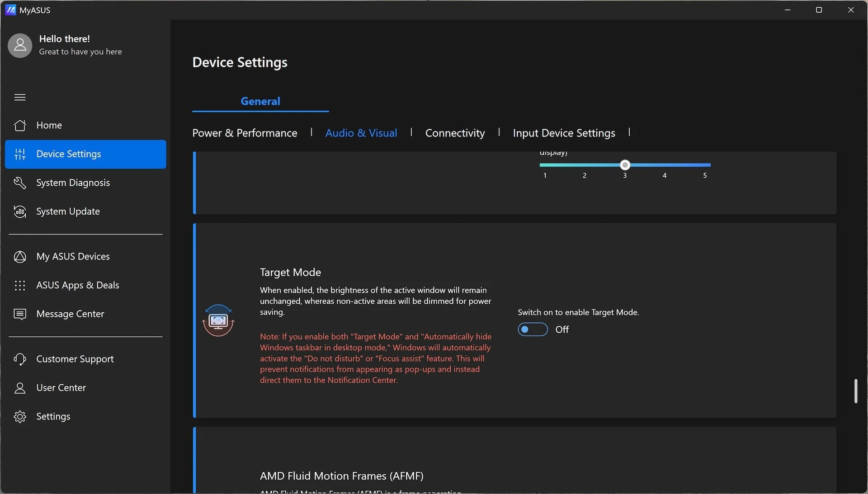
Task: Open My ASUS Devices
Action: 85,257
